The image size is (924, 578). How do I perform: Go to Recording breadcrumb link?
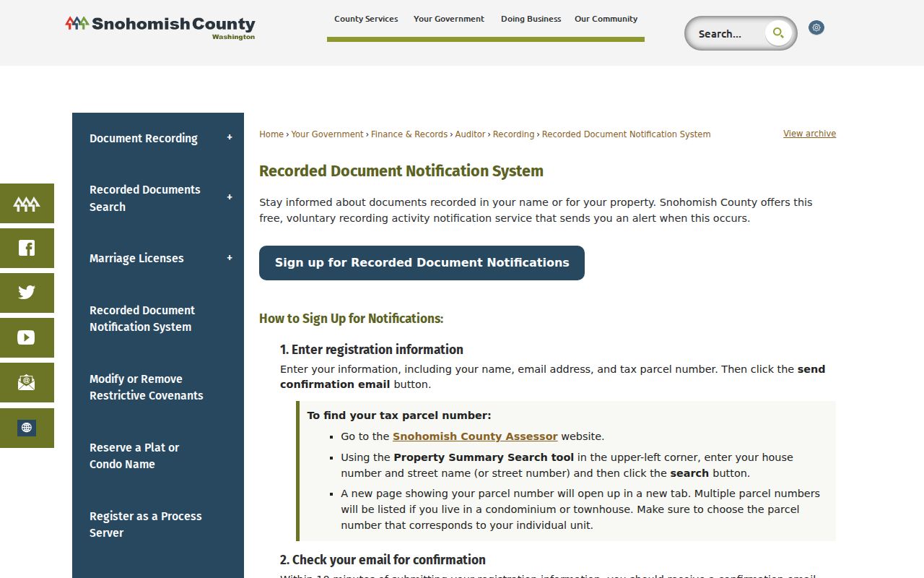(513, 134)
